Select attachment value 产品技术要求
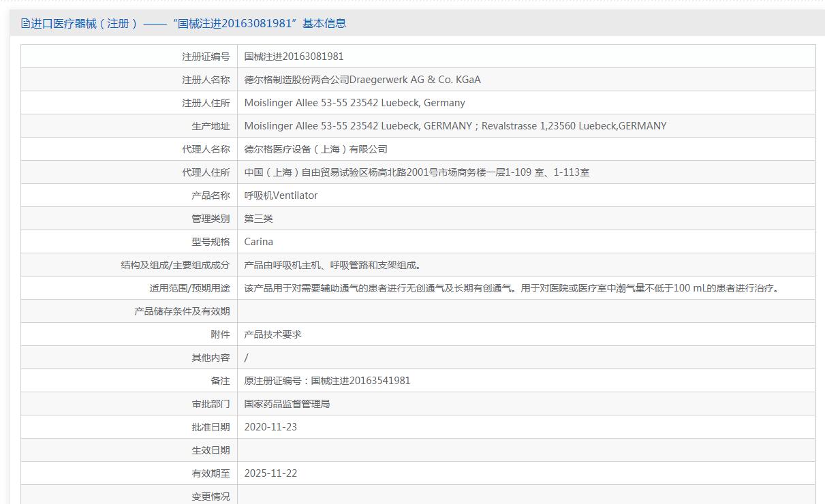Image resolution: width=825 pixels, height=504 pixels. point(273,334)
